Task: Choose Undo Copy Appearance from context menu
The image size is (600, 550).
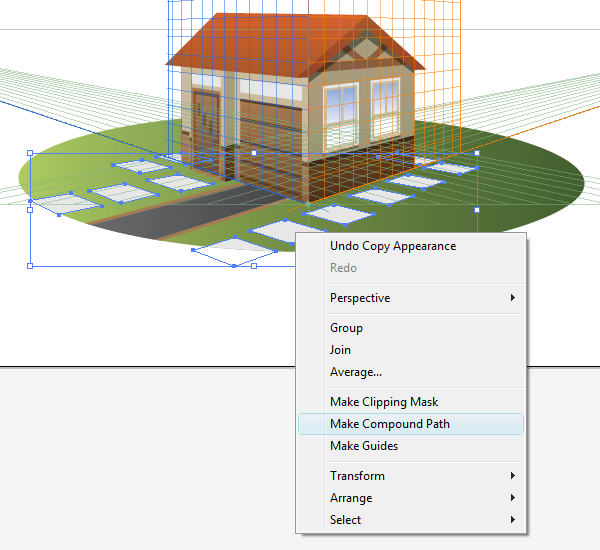Action: click(411, 246)
